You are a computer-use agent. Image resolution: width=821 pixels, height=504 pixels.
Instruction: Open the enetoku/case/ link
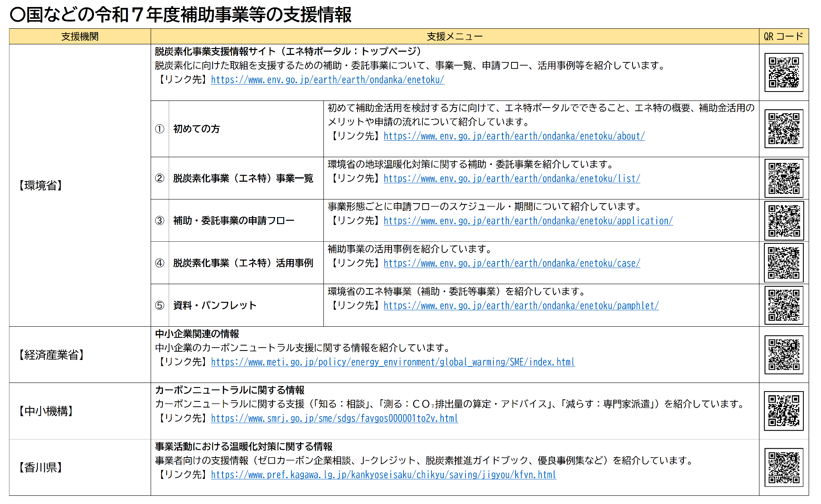511,263
